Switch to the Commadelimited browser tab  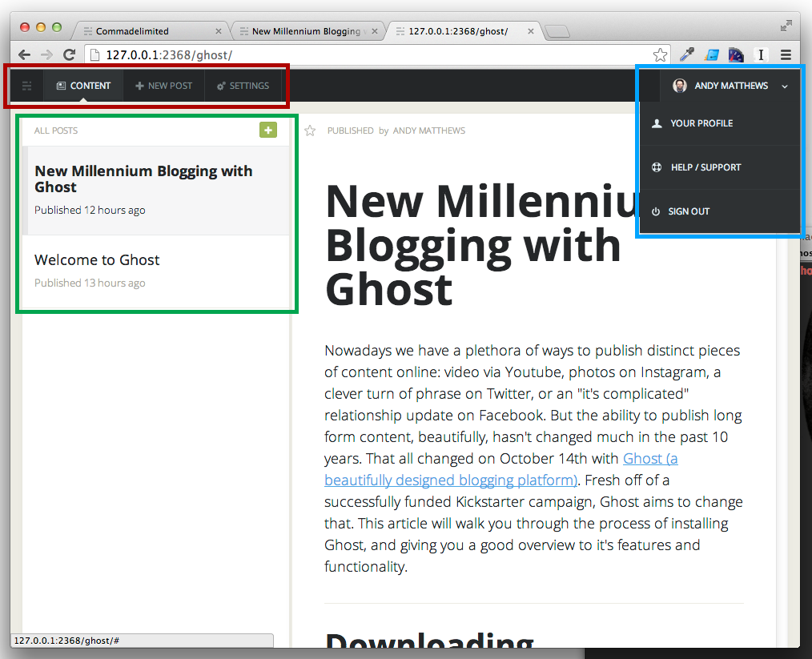click(151, 31)
